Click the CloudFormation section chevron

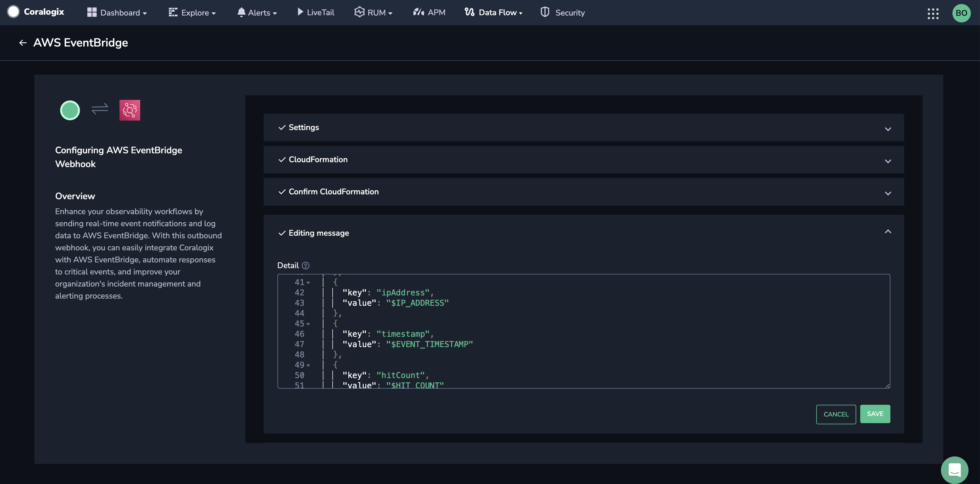click(888, 161)
